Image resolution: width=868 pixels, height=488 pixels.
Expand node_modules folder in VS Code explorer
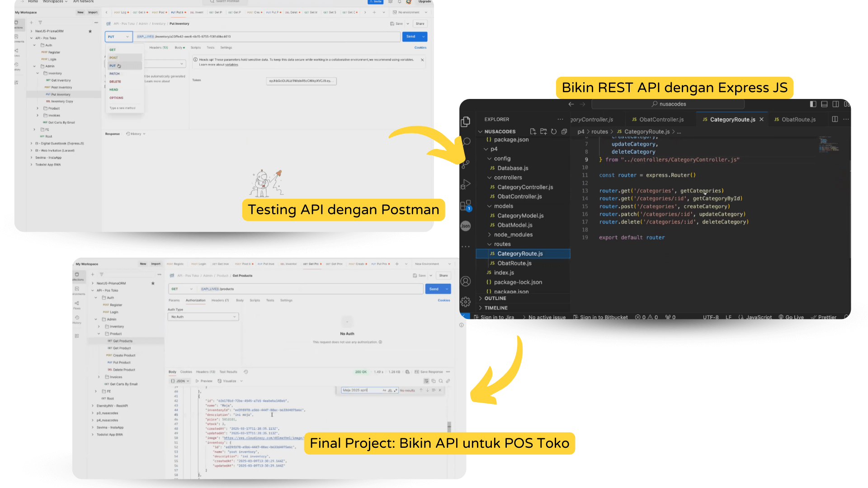513,235
